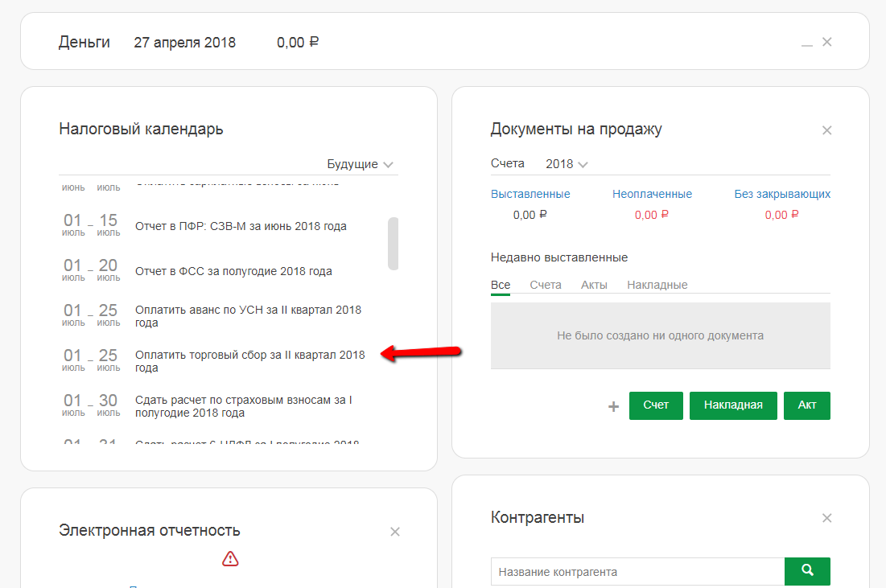The width and height of the screenshot is (886, 588).
Task: Close the Электронная отчетность panel
Action: [x=394, y=532]
